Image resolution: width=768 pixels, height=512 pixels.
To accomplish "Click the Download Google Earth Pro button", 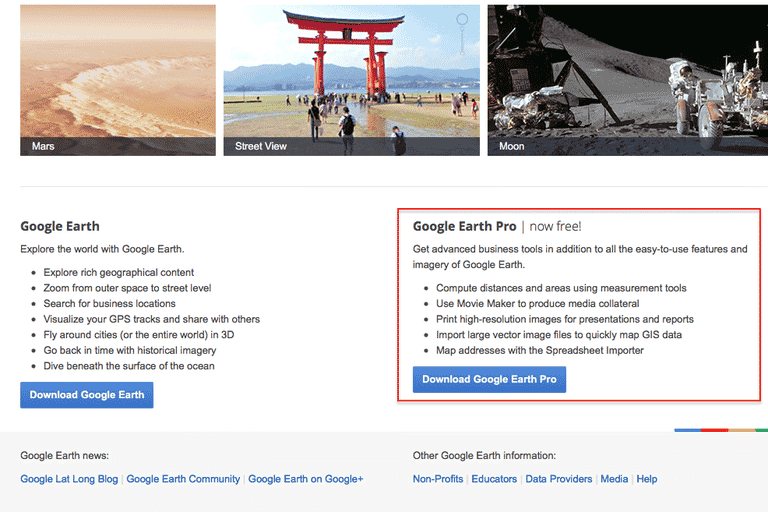I will click(x=489, y=380).
